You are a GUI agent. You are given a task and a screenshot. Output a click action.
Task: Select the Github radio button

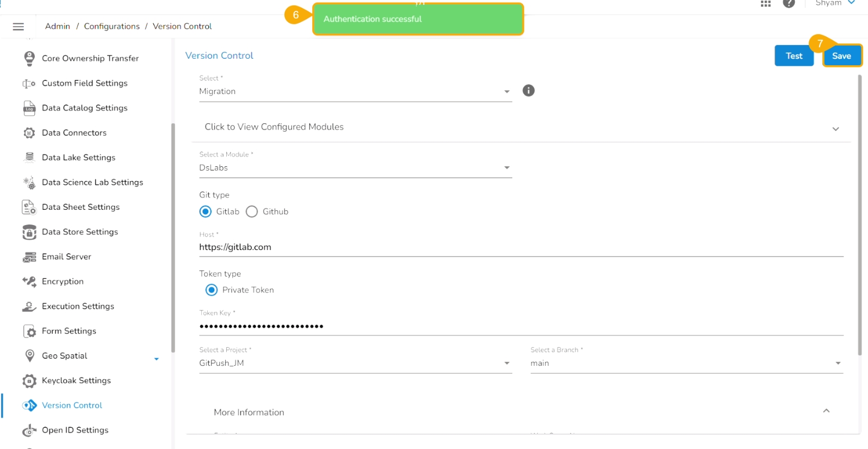[252, 212]
